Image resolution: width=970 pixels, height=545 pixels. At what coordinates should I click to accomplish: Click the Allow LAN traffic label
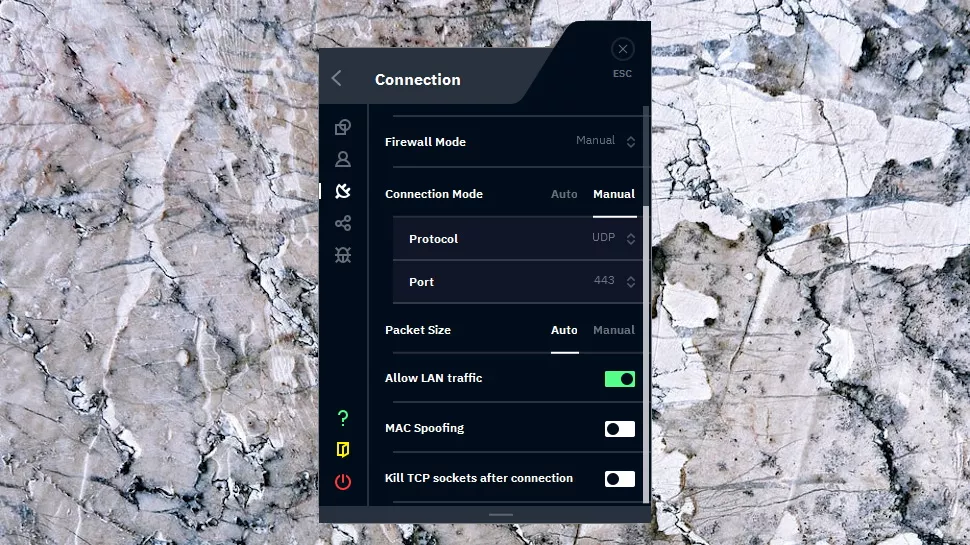(433, 378)
